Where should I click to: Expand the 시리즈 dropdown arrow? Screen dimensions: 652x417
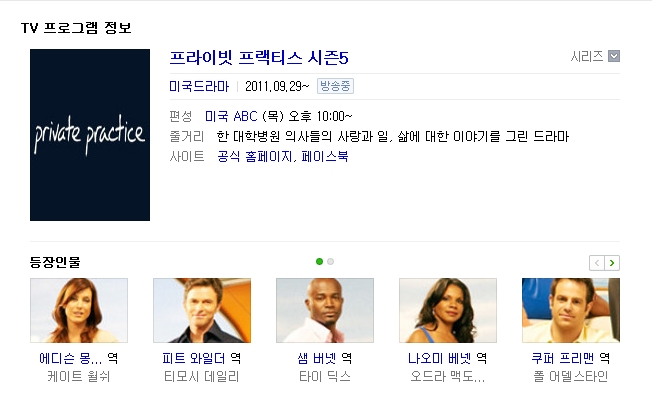pyautogui.click(x=614, y=56)
